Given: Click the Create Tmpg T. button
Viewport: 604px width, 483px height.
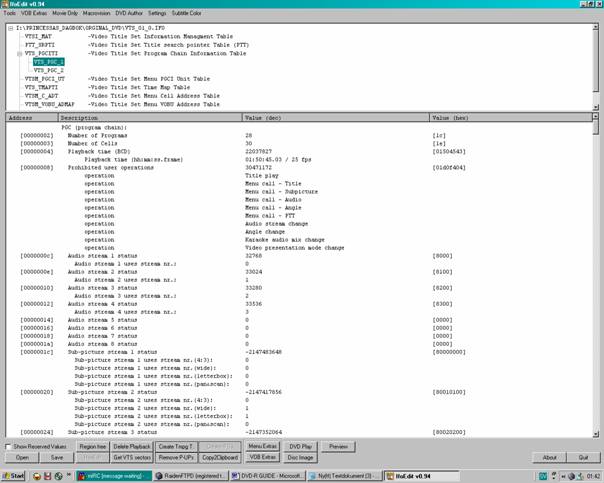Looking at the screenshot, I should coord(176,447).
